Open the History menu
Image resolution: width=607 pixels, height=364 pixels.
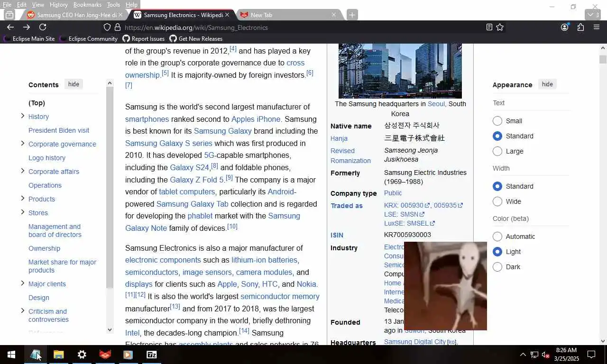(x=58, y=5)
